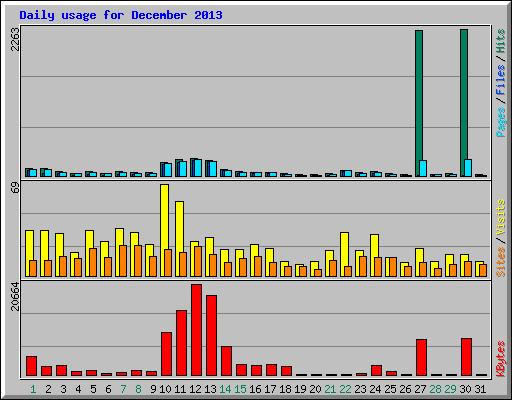Click the 69 axis value
This screenshot has width=512, height=400.
pyautogui.click(x=15, y=188)
